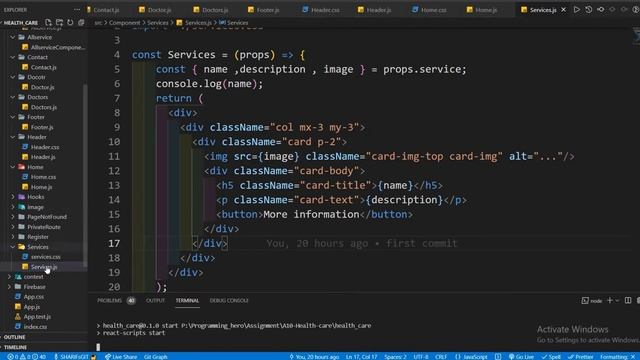Collapse all folders in Explorer
Screen dimensions: 640x360
pos(81,22)
